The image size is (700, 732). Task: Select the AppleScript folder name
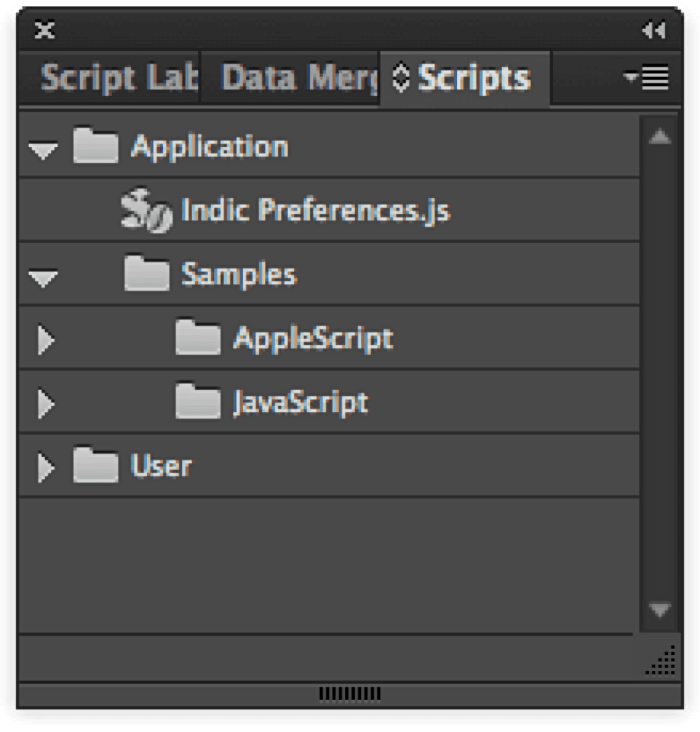point(314,339)
